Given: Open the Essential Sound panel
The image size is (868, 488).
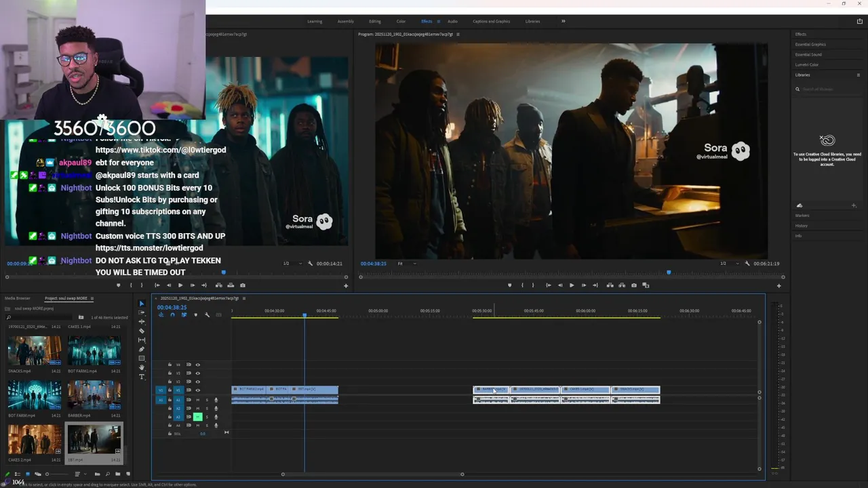Looking at the screenshot, I should click(808, 55).
